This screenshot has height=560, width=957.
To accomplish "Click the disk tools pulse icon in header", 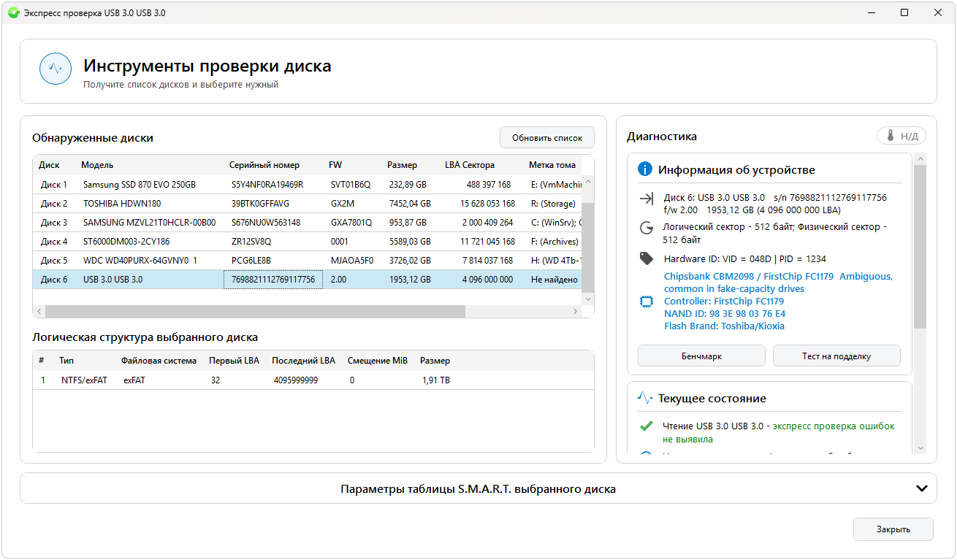I will click(56, 69).
